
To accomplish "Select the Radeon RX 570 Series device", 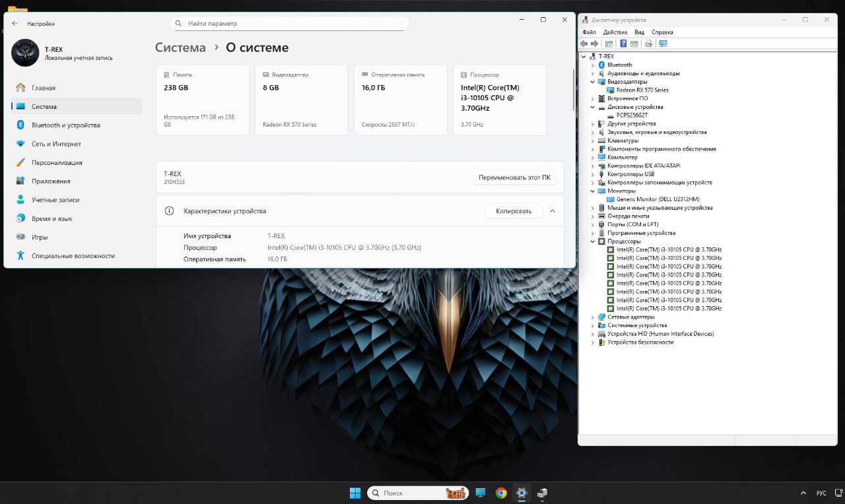I will coord(641,90).
